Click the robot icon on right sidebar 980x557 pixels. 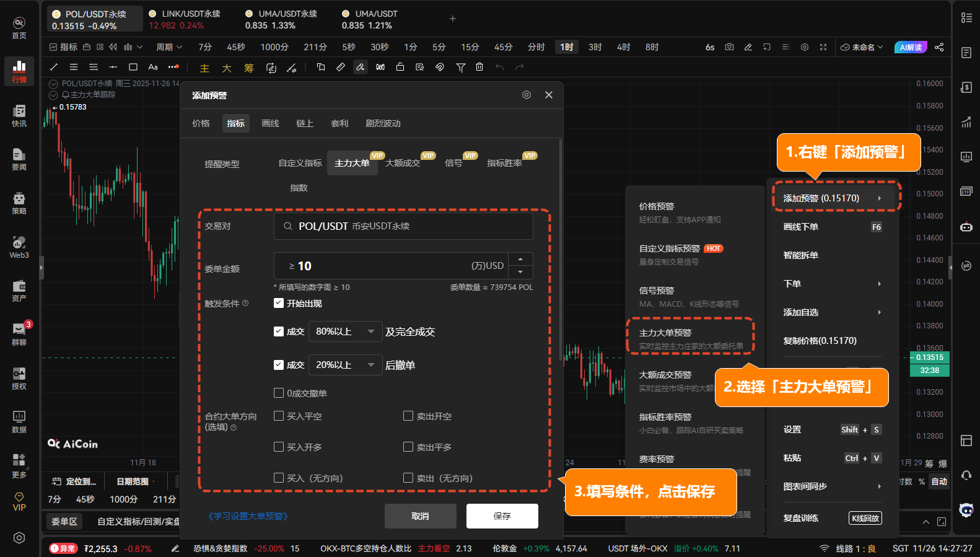tap(966, 227)
